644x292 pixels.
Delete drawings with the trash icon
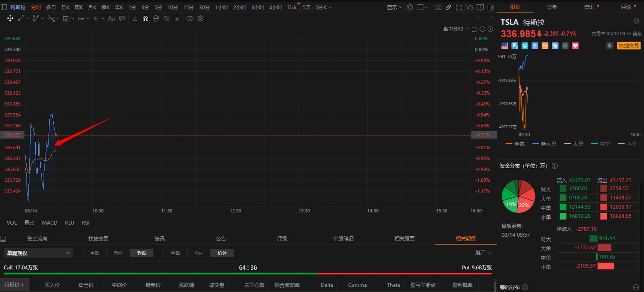(x=177, y=18)
